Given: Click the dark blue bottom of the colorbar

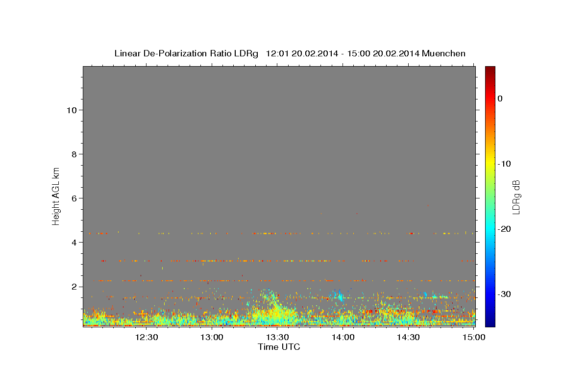Looking at the screenshot, I should coord(490,321).
